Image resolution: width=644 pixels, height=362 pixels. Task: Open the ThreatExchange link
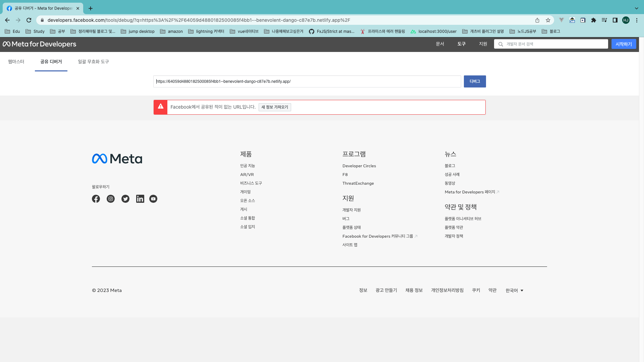[358, 183]
